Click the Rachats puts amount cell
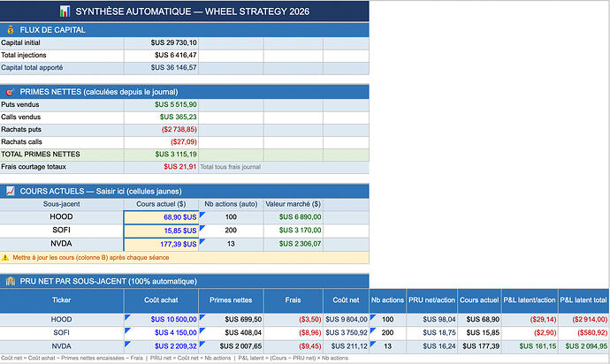Image resolution: width=610 pixels, height=364 pixels. (161, 130)
